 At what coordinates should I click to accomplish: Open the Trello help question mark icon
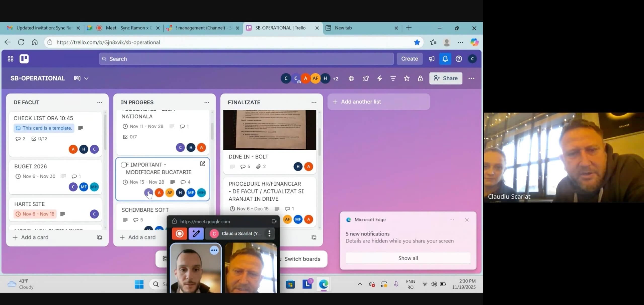click(459, 59)
